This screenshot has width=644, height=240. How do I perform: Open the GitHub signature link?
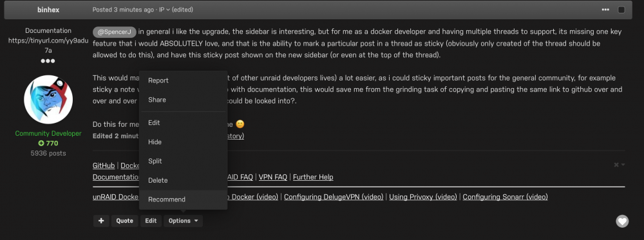104,165
